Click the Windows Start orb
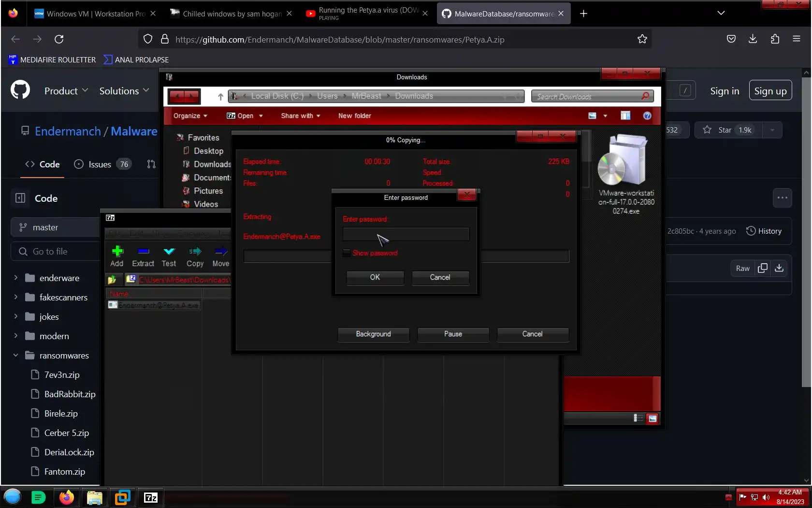812x508 pixels. click(13, 497)
